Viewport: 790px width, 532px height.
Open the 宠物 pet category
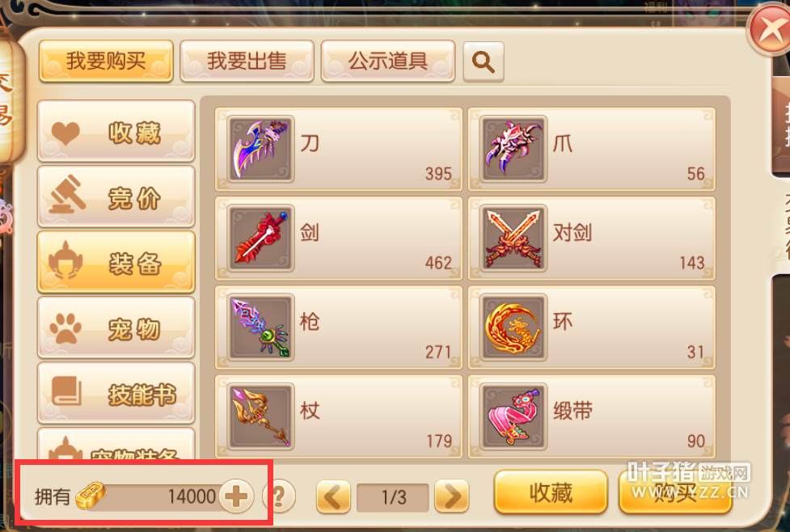pos(116,328)
